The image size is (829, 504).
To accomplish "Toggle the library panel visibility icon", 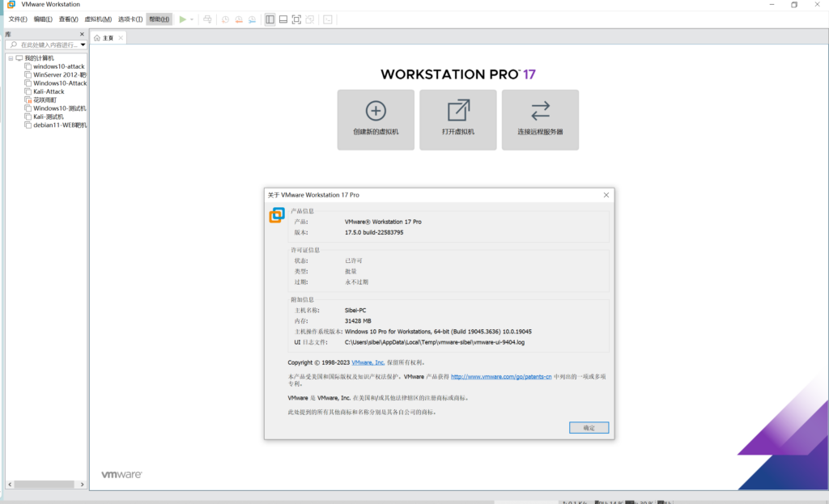I will click(x=270, y=19).
